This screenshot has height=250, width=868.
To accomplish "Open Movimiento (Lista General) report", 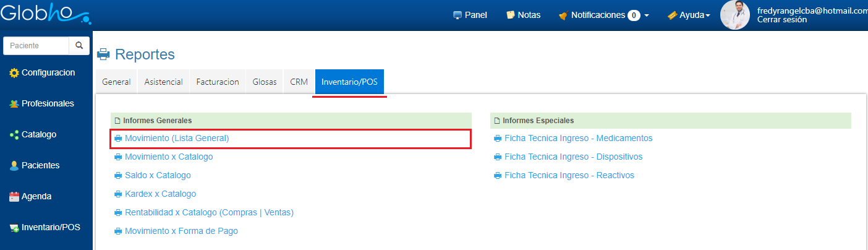I will click(x=177, y=139).
